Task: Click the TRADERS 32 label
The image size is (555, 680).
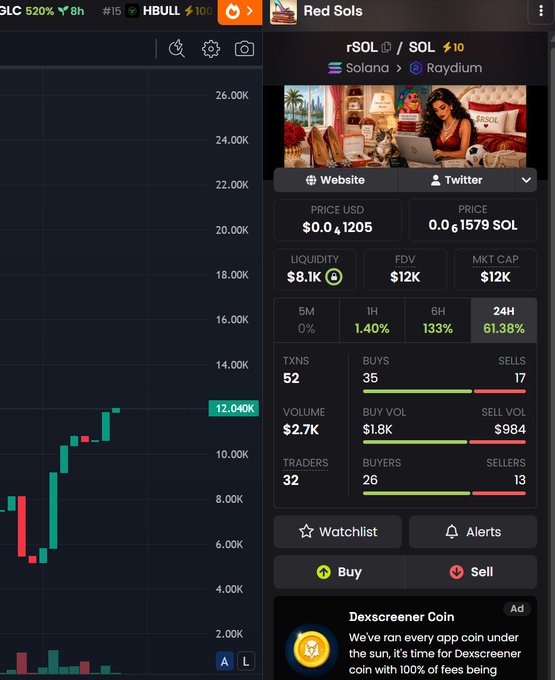Action: point(305,472)
